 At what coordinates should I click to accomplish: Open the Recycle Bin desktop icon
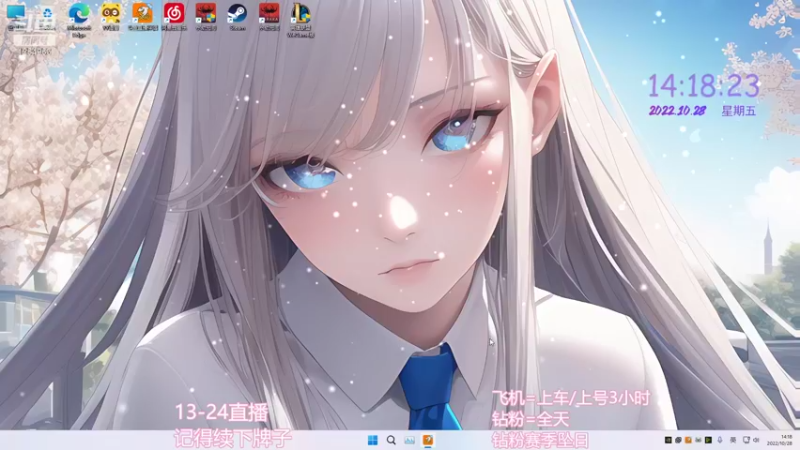point(47,17)
